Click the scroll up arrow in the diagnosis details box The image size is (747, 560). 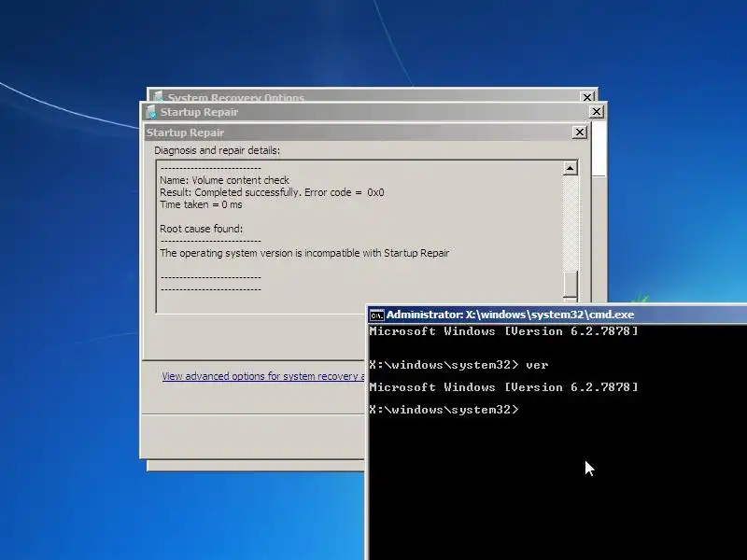click(570, 168)
